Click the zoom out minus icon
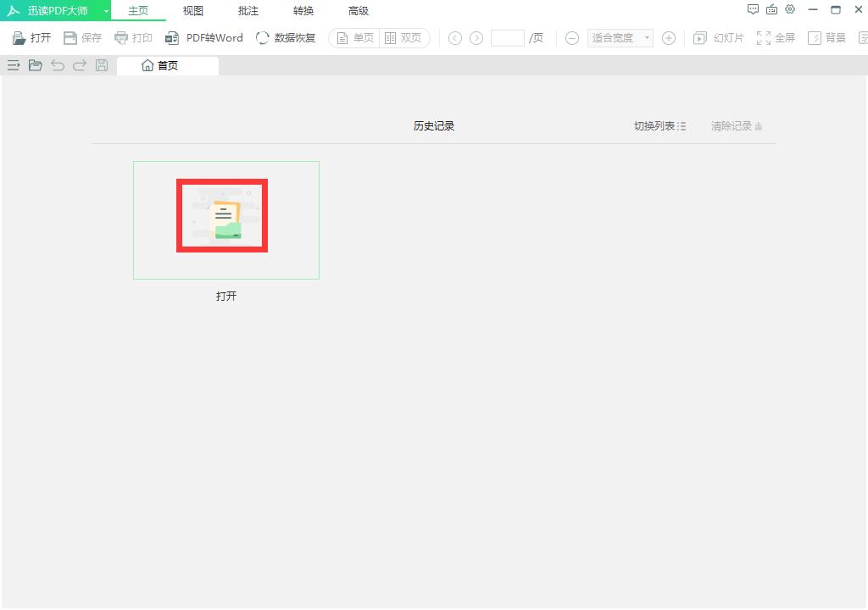This screenshot has width=868, height=610. (x=572, y=38)
